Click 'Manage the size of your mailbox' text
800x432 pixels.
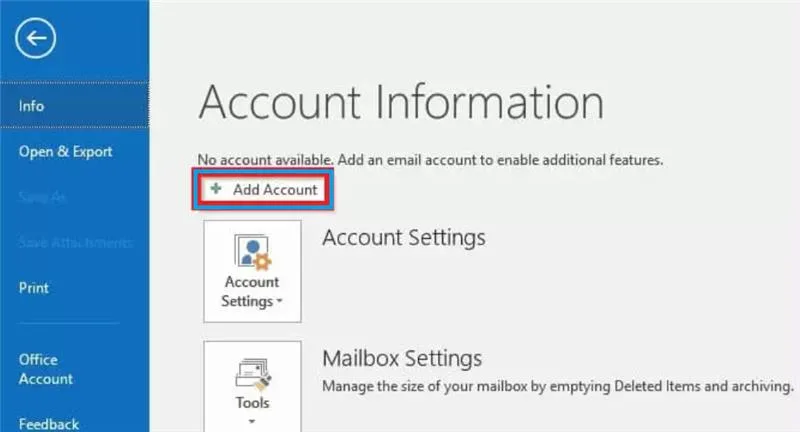pyautogui.click(x=558, y=386)
